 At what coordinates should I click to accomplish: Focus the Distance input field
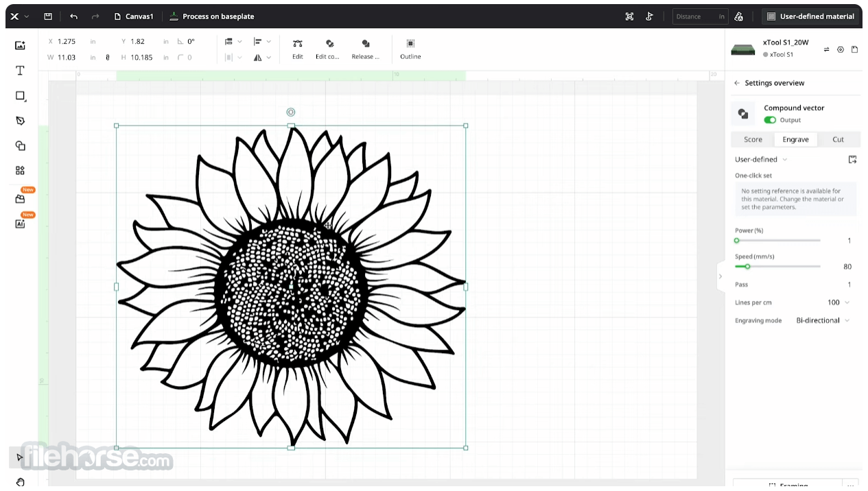click(700, 16)
